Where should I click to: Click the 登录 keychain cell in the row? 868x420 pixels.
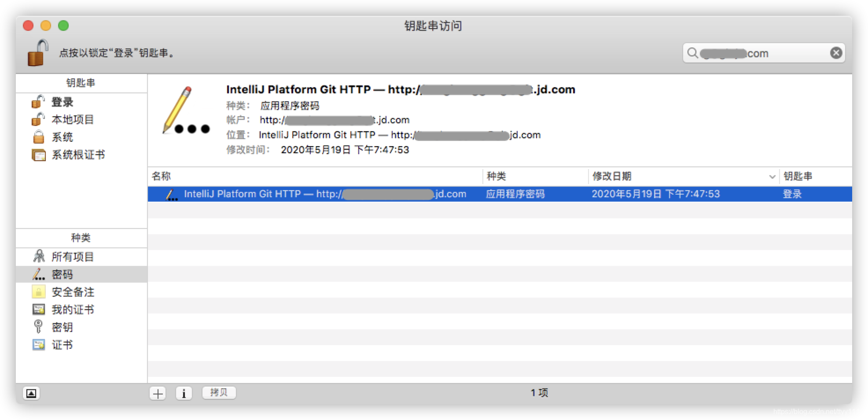click(x=792, y=194)
